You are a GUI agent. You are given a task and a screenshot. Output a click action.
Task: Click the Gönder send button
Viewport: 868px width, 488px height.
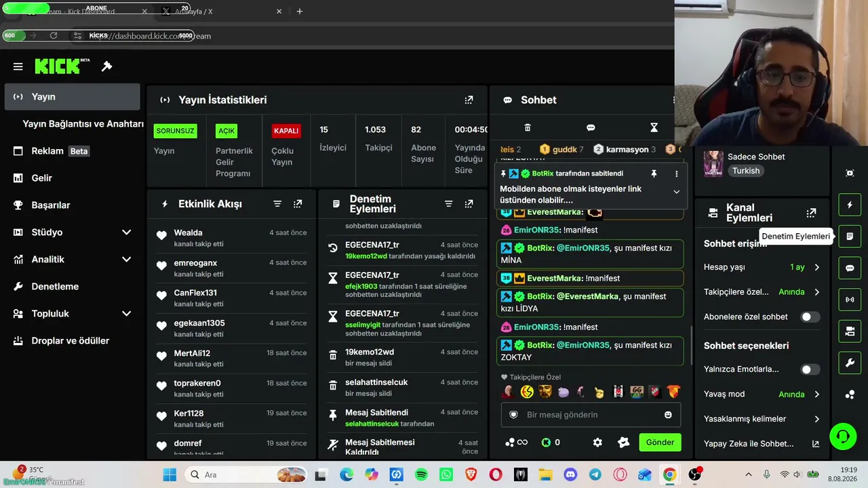coord(660,443)
